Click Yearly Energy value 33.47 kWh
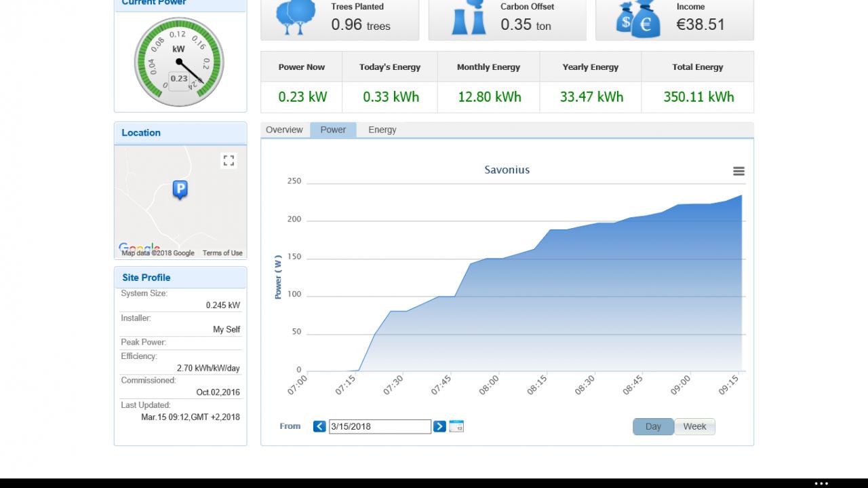The height and width of the screenshot is (488, 868). (591, 97)
